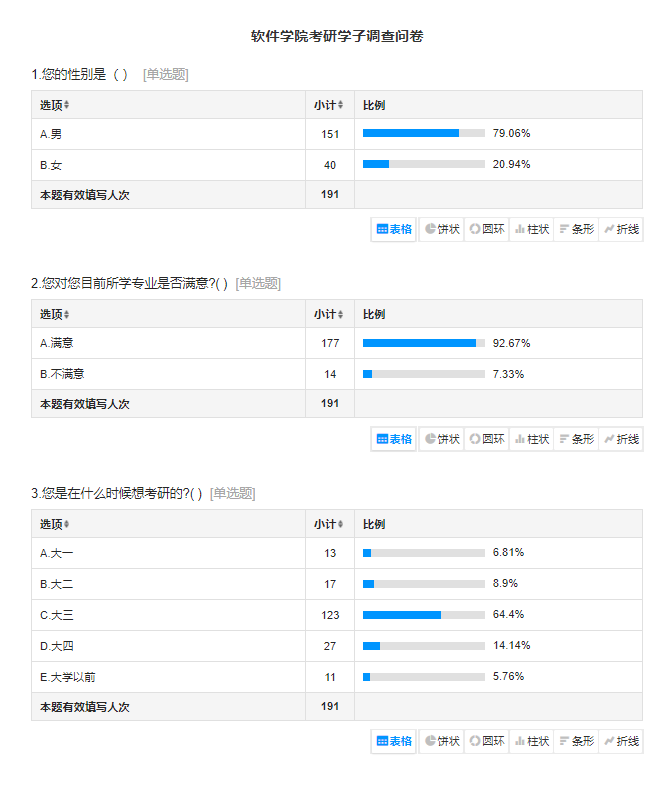View question 3 as 圆环 donut chart
This screenshot has width=672, height=786.
487,741
